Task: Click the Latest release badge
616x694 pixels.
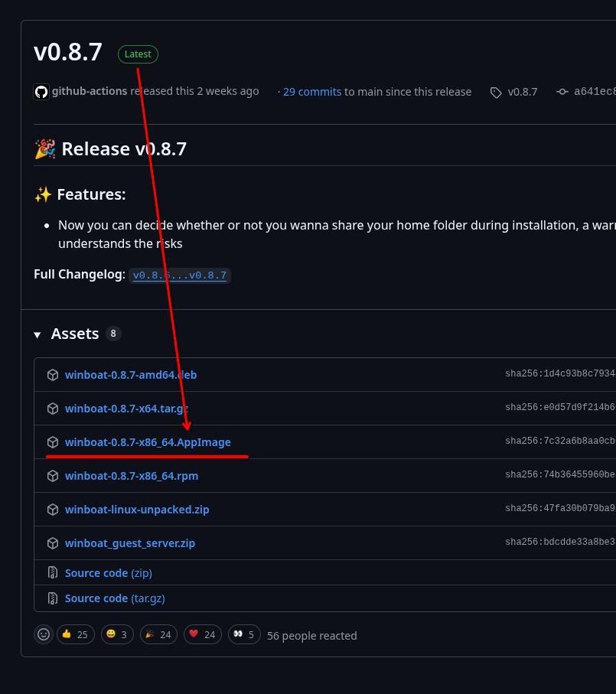Action: click(138, 54)
